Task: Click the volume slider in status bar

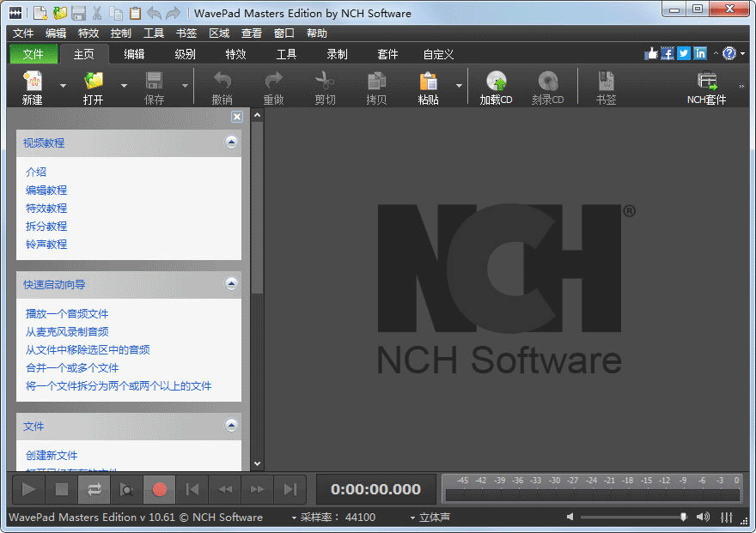Action: pos(633,517)
